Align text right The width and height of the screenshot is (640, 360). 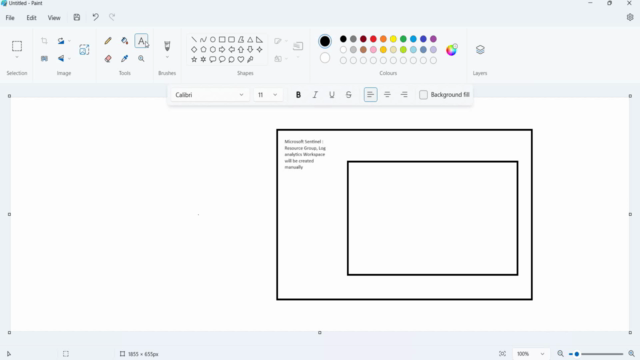coord(404,95)
